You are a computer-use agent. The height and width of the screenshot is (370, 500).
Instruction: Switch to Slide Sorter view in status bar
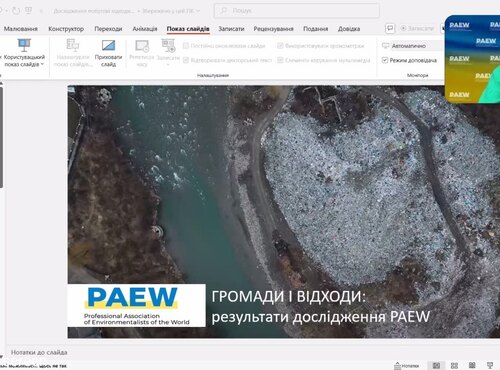(454, 365)
